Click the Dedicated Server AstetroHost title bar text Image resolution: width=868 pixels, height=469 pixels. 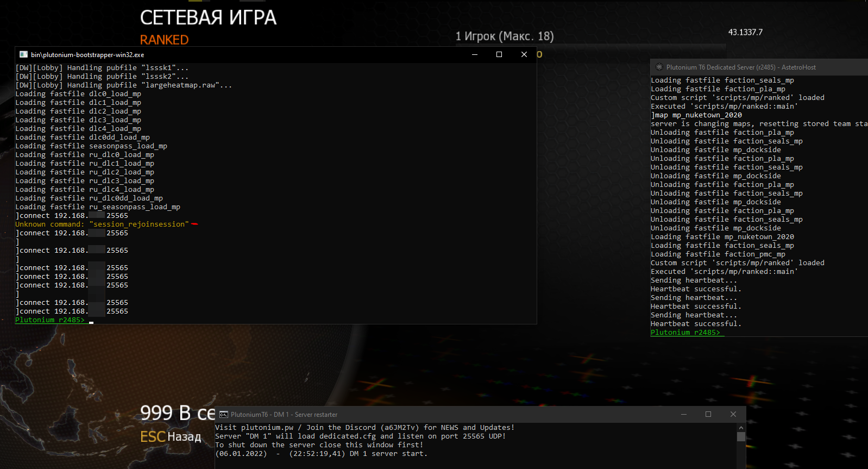point(741,67)
